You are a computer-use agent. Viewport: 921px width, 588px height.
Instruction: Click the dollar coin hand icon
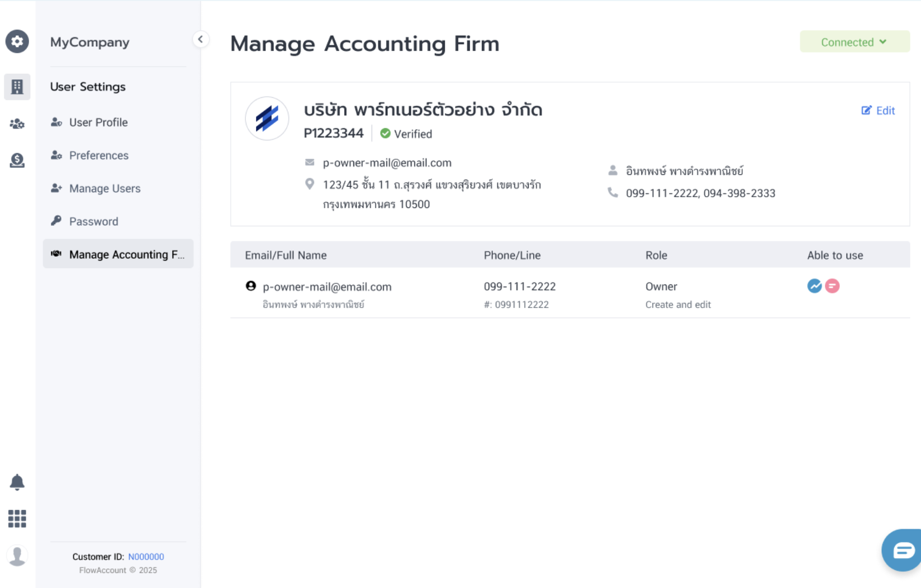pos(17,160)
